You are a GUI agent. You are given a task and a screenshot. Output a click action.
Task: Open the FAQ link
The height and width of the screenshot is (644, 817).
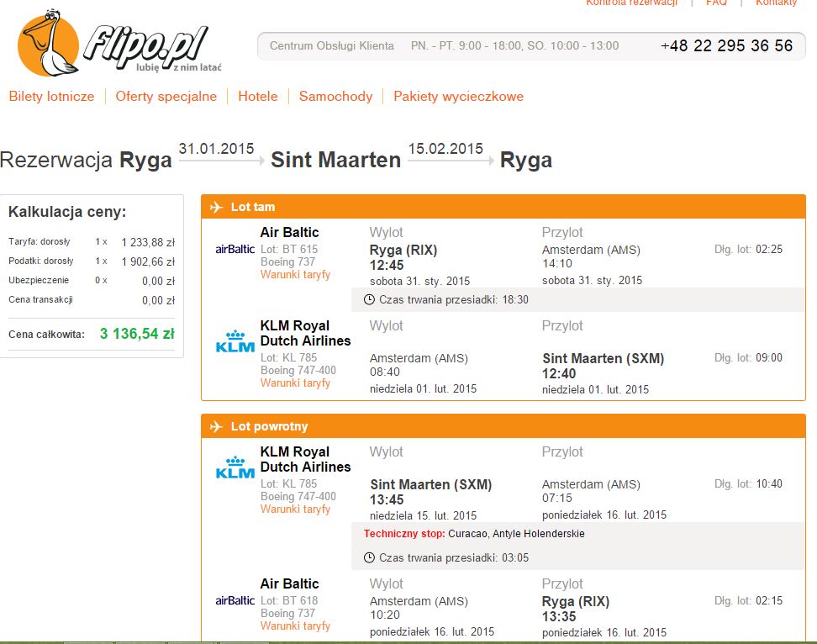tap(716, 3)
